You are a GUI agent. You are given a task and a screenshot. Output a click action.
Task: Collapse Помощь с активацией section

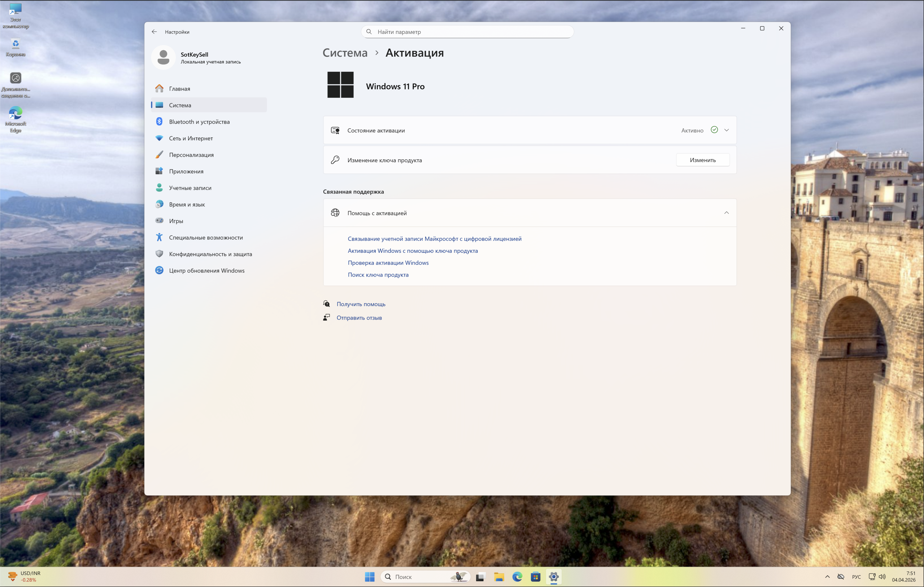pyautogui.click(x=726, y=213)
